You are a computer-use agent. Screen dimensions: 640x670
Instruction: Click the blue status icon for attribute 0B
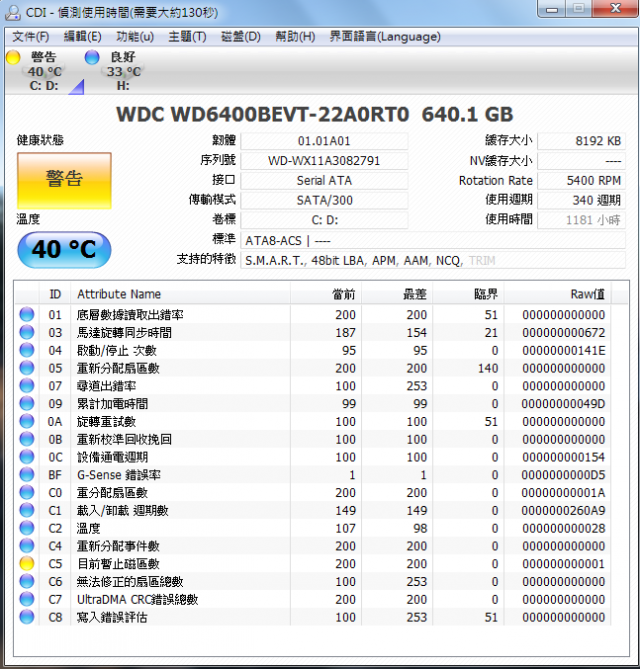click(x=27, y=439)
